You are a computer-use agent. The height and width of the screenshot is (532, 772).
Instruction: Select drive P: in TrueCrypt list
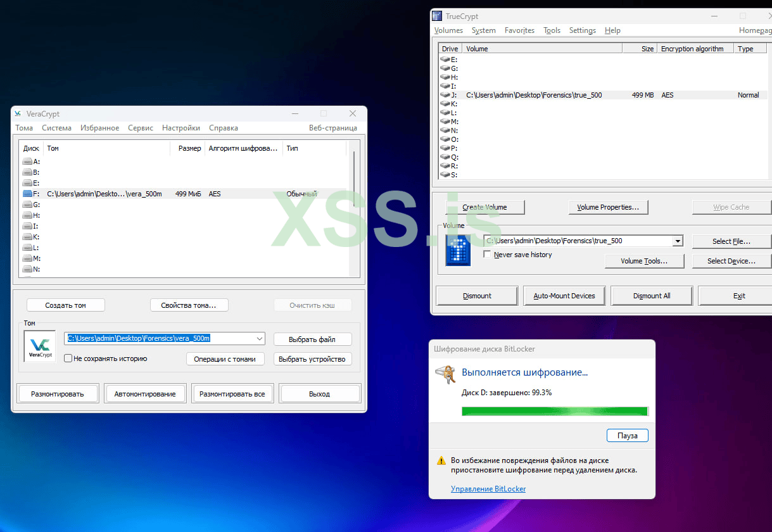603,148
